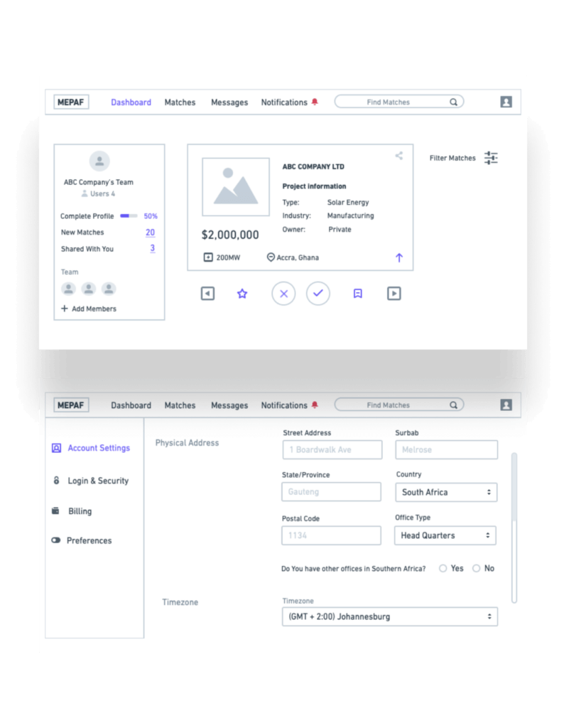This screenshot has width=564, height=728.
Task: Open the Country dropdown showing South Africa
Action: click(445, 492)
